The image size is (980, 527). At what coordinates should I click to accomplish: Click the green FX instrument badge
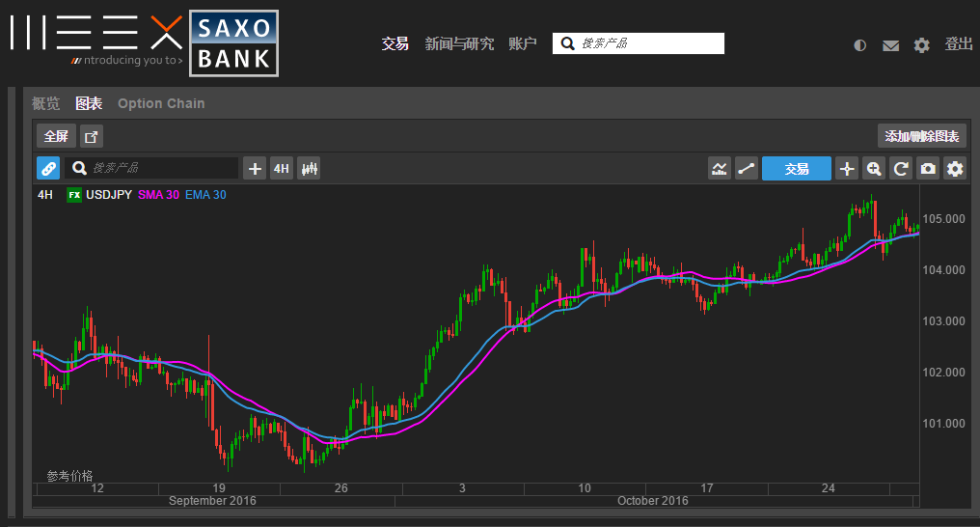pos(74,194)
